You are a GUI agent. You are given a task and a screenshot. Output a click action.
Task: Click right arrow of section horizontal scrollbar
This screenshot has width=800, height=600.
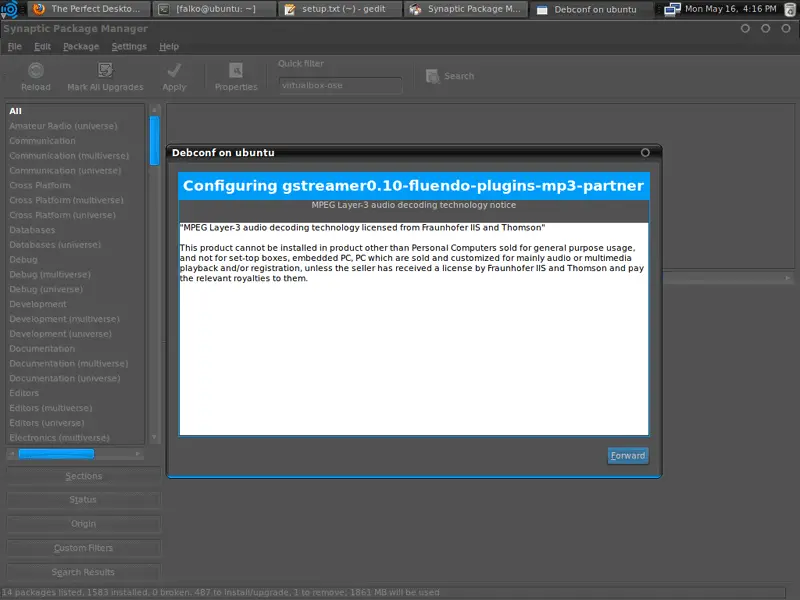(138, 454)
